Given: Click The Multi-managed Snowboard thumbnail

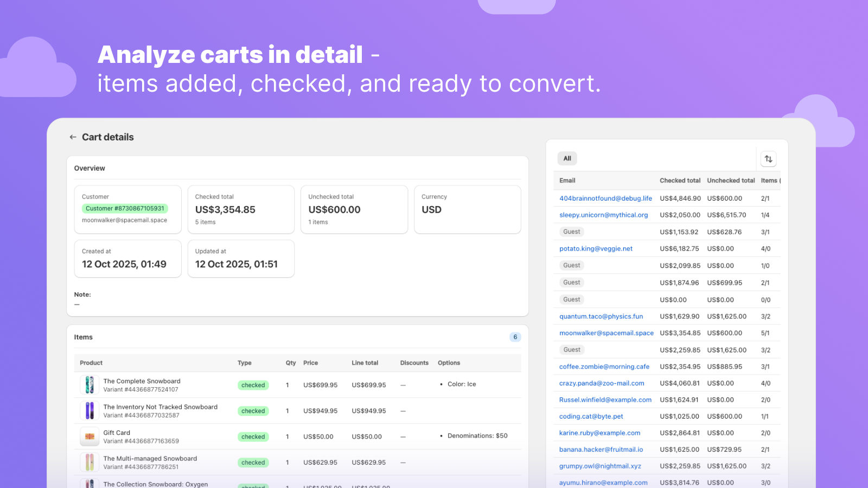Looking at the screenshot, I should (x=90, y=462).
